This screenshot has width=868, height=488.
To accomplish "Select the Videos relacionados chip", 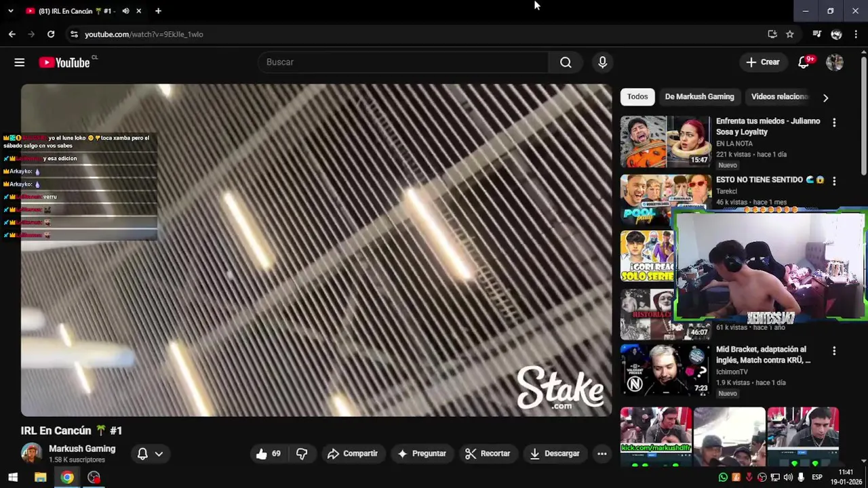I will click(780, 97).
